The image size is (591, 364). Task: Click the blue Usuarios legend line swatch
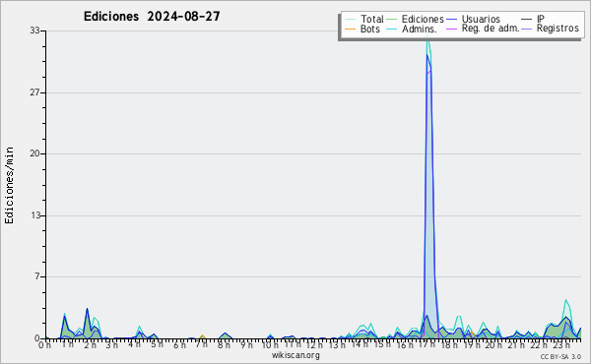[451, 20]
